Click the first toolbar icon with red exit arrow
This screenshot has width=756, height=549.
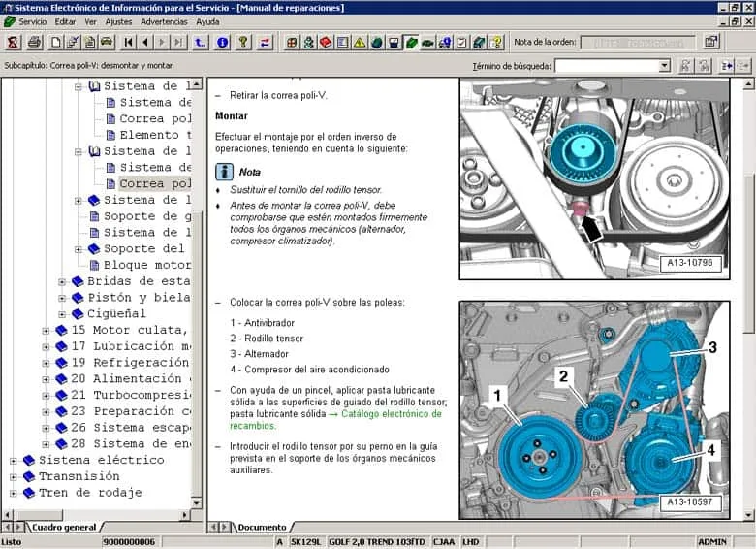pos(14,42)
